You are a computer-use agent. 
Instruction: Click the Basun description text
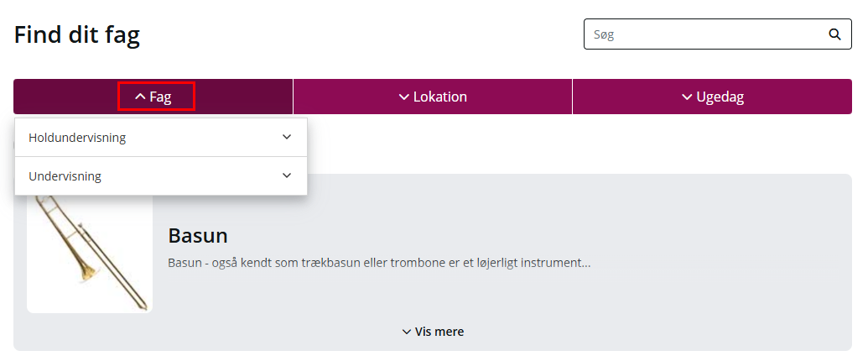point(379,263)
